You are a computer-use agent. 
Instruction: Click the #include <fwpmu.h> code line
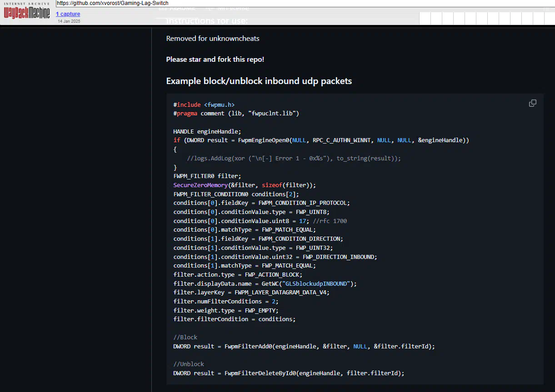point(204,104)
